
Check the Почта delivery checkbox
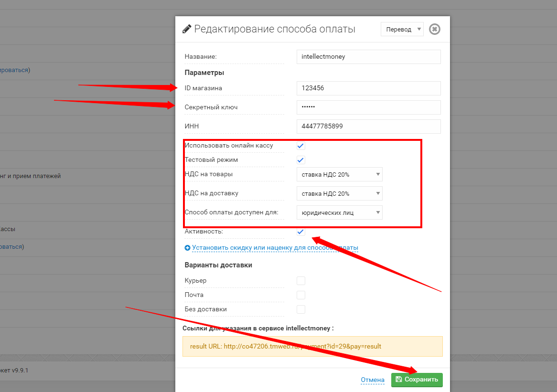301,295
